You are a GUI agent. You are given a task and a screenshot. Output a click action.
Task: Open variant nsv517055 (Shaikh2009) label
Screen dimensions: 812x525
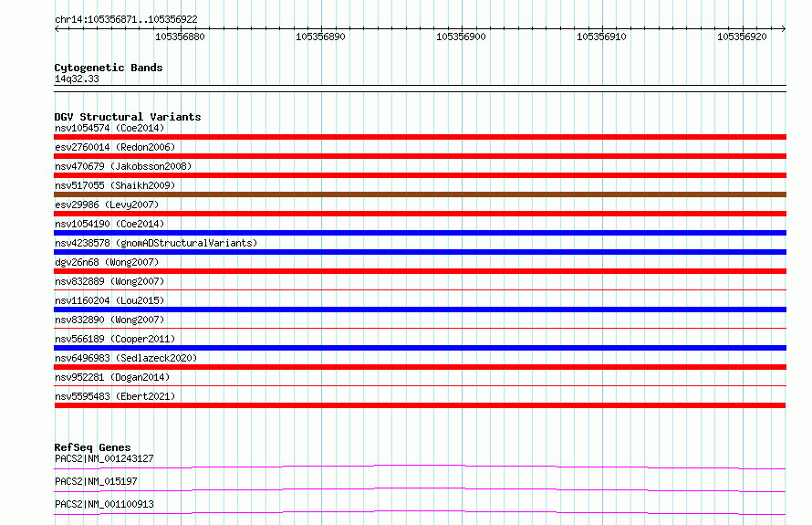pos(115,185)
